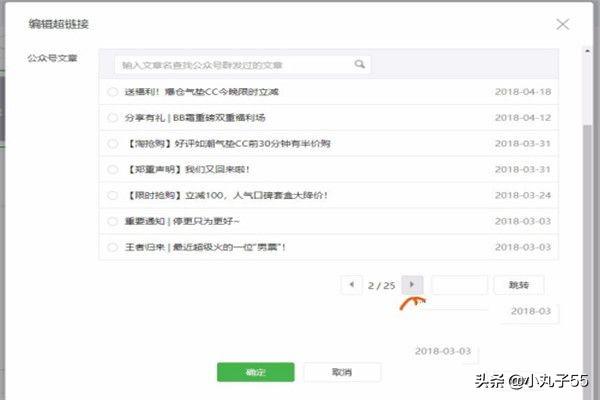Select the 送福利 article dated 2018-04-18

(112, 92)
